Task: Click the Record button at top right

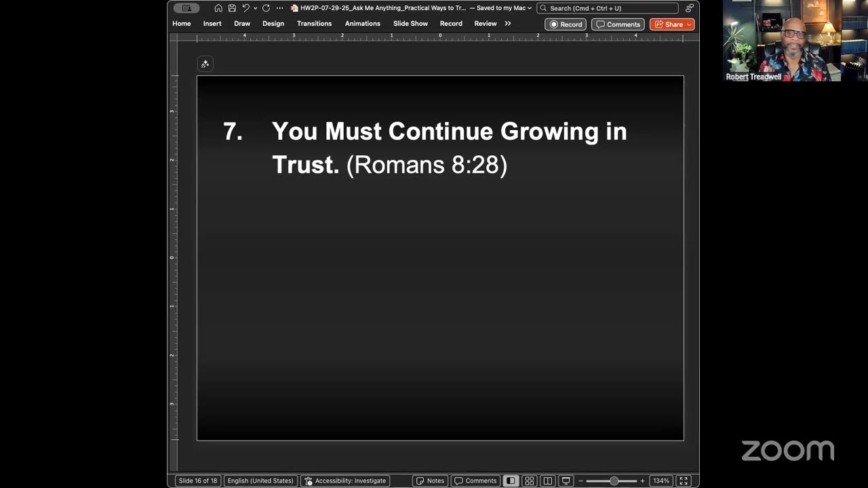Action: (566, 24)
